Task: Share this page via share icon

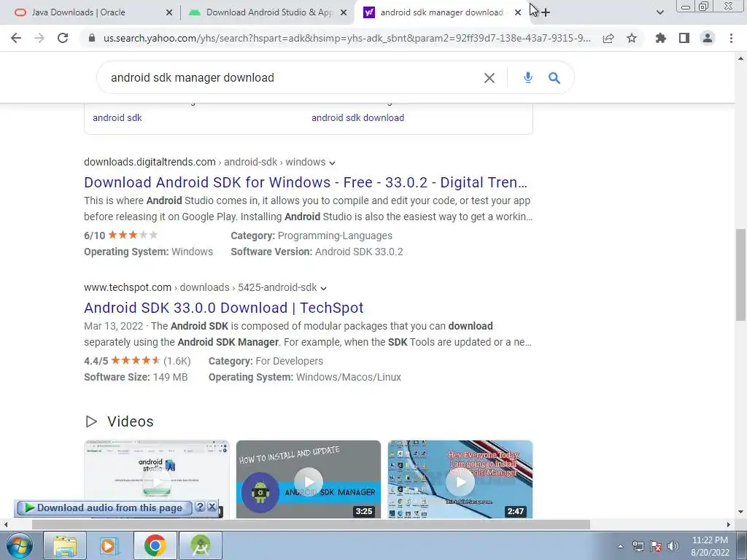Action: [x=608, y=38]
